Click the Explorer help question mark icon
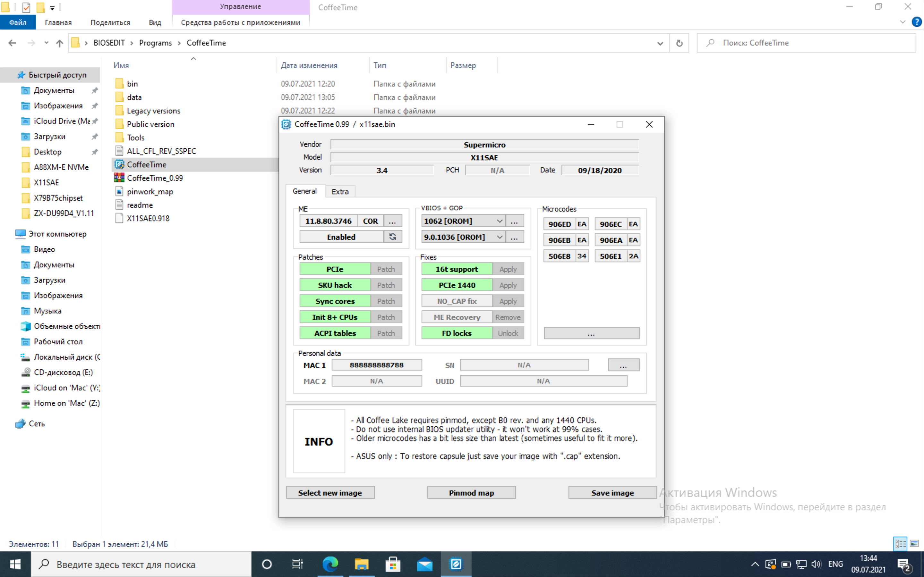 [916, 22]
